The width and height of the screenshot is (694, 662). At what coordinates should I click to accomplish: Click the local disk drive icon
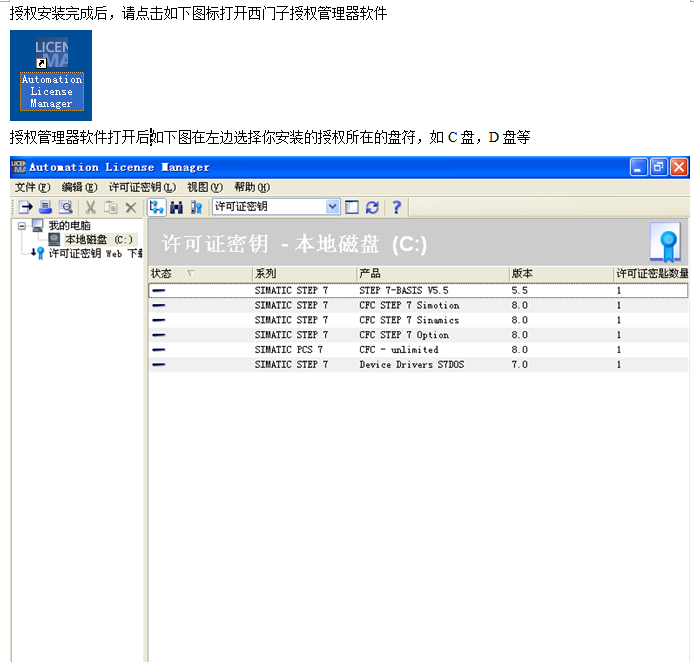coord(54,240)
